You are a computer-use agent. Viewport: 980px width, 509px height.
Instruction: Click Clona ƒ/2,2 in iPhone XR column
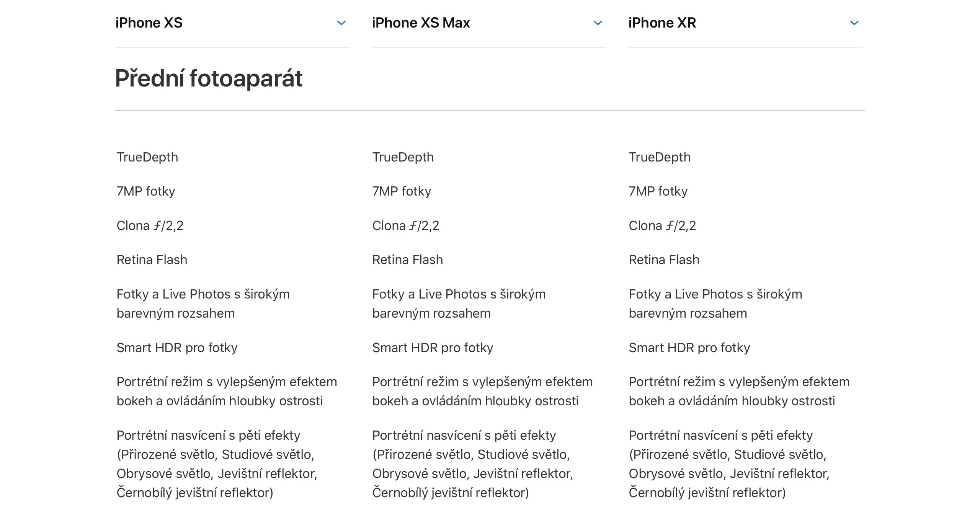pos(662,226)
